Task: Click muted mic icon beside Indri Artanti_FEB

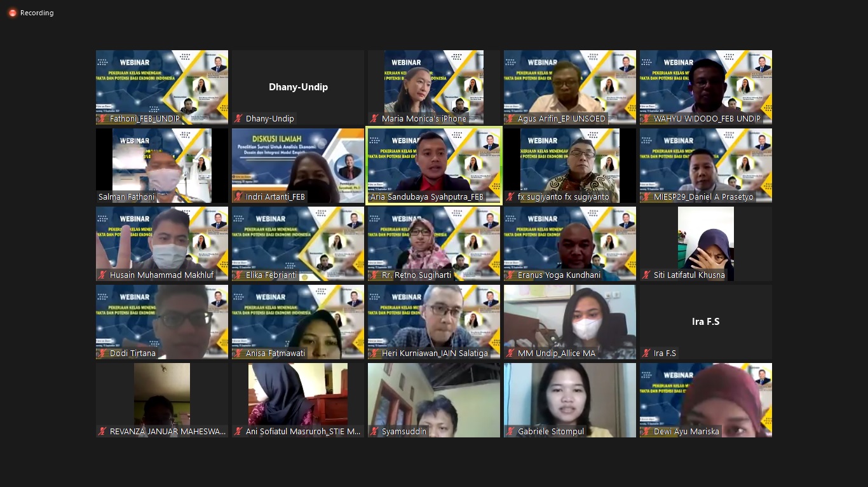Action: [239, 197]
